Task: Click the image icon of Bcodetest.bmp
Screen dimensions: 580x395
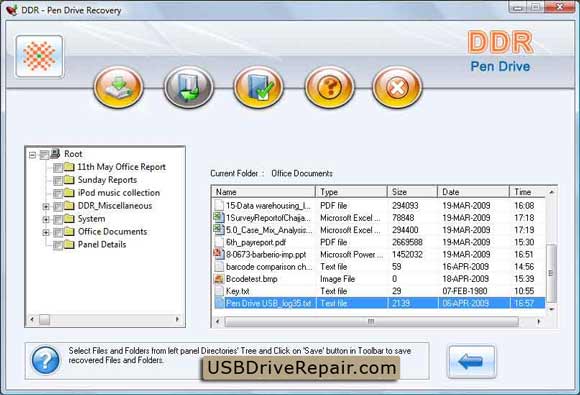Action: coord(219,278)
